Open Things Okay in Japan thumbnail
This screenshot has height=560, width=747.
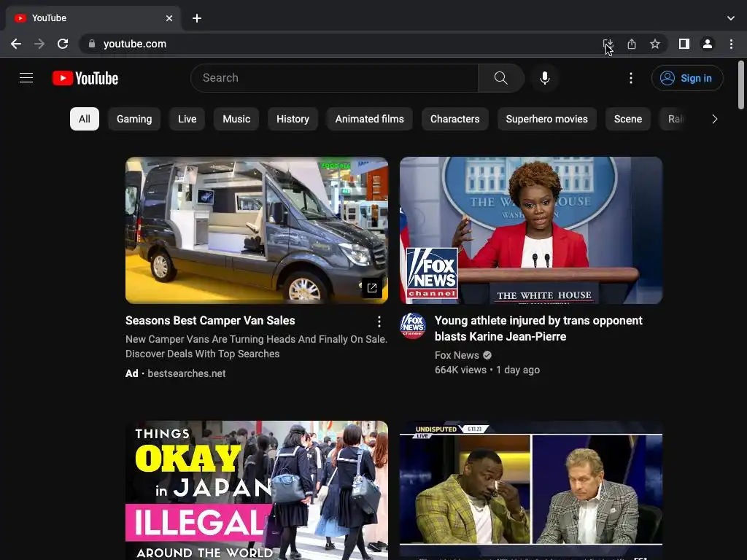[257, 491]
